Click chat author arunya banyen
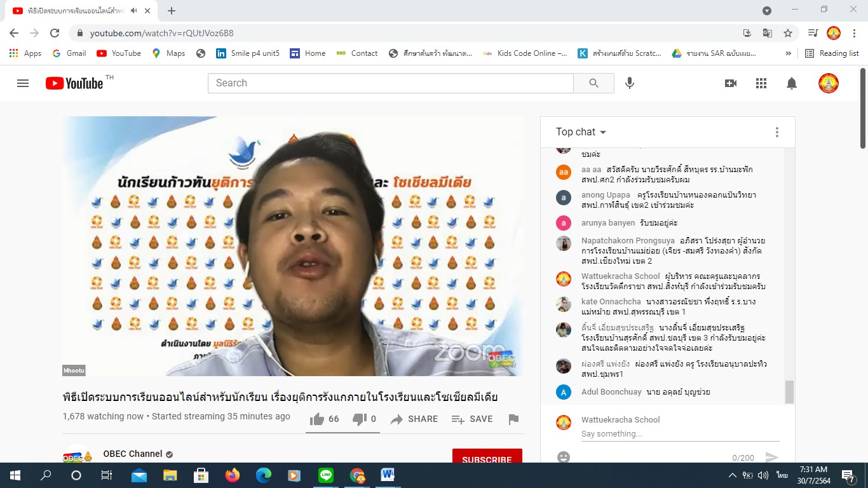This screenshot has height=488, width=868. [608, 223]
